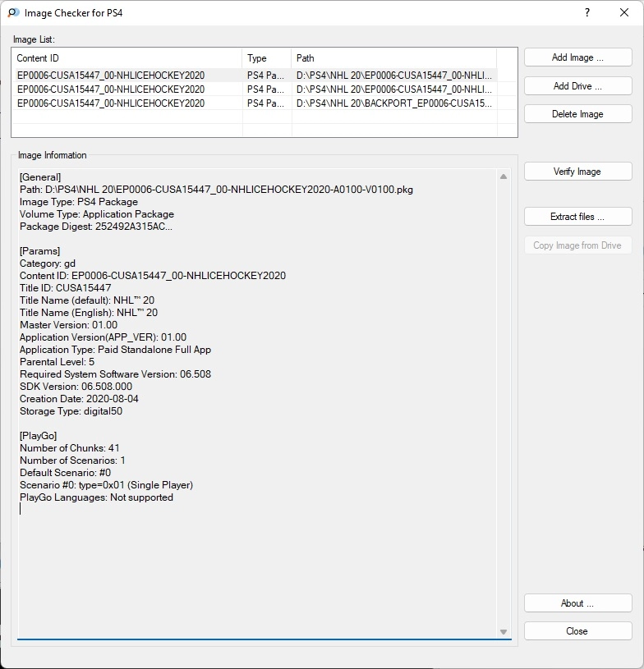Viewport: 644px width, 669px height.
Task: Click the Close button at bottom right
Action: (577, 631)
